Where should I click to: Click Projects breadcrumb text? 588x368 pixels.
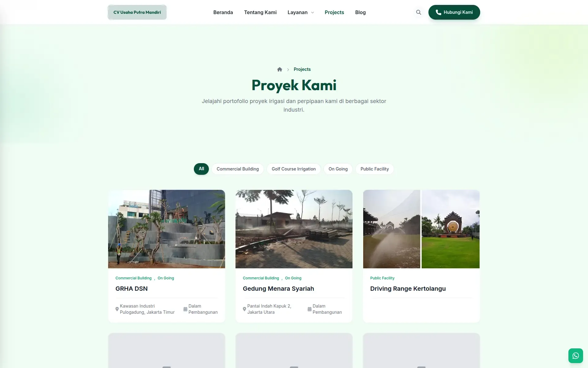(x=302, y=69)
